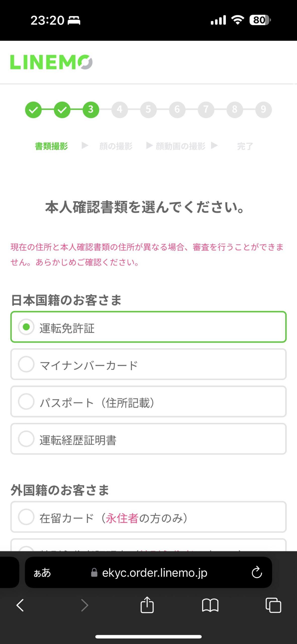Select the 運転免許証 radio option

tap(26, 327)
